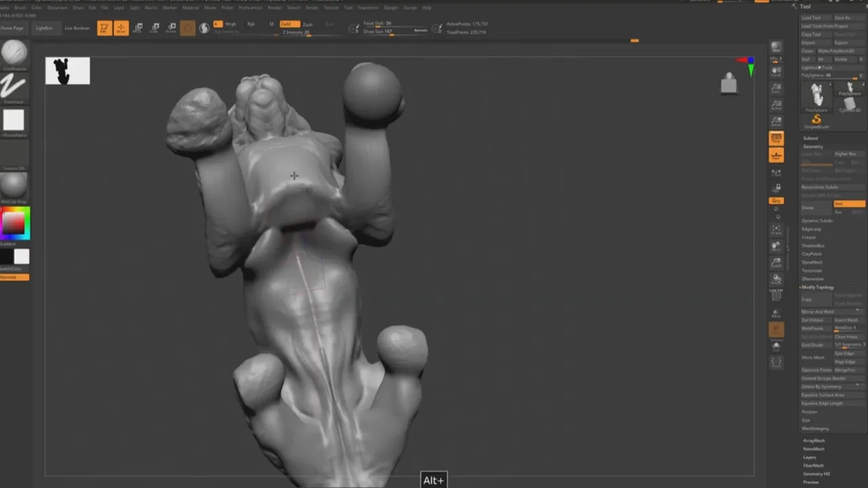Viewport: 868px width, 488px height.
Task: Open the brush alpha selector
Action: tap(14, 121)
